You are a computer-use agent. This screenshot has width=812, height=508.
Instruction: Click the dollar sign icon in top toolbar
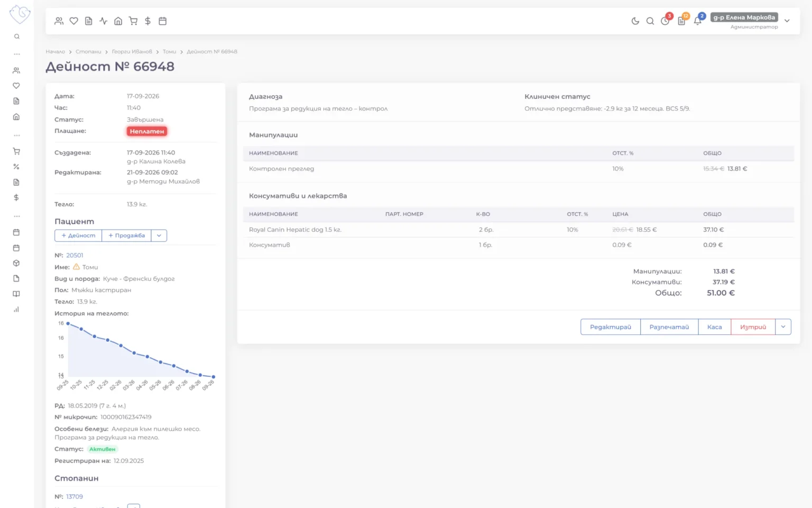148,21
